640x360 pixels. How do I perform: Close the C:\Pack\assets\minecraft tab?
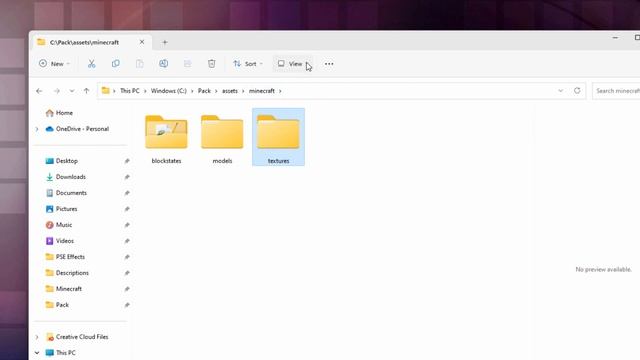tap(142, 42)
